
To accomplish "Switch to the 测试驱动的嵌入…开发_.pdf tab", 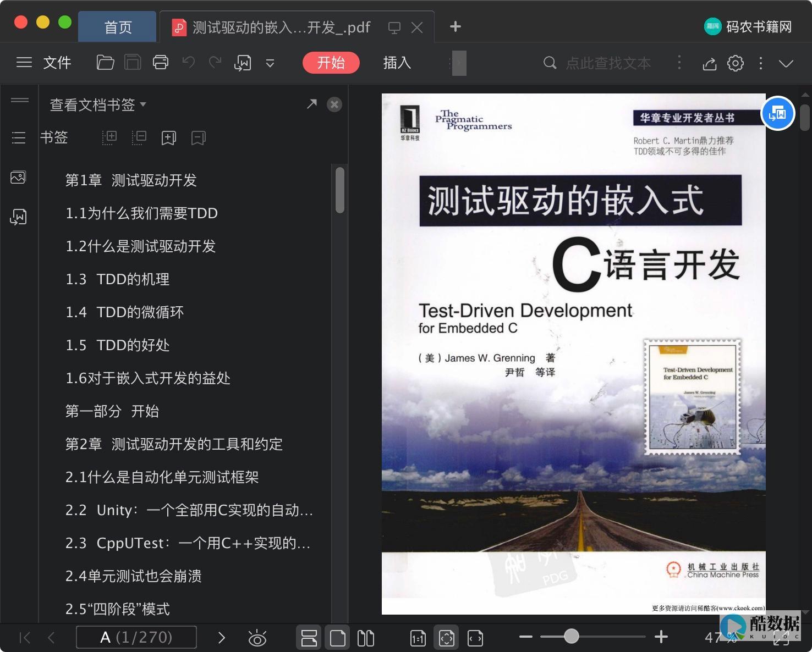I will point(281,27).
